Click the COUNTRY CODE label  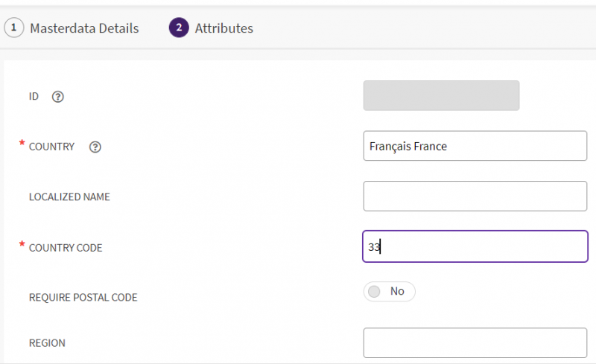coord(66,248)
